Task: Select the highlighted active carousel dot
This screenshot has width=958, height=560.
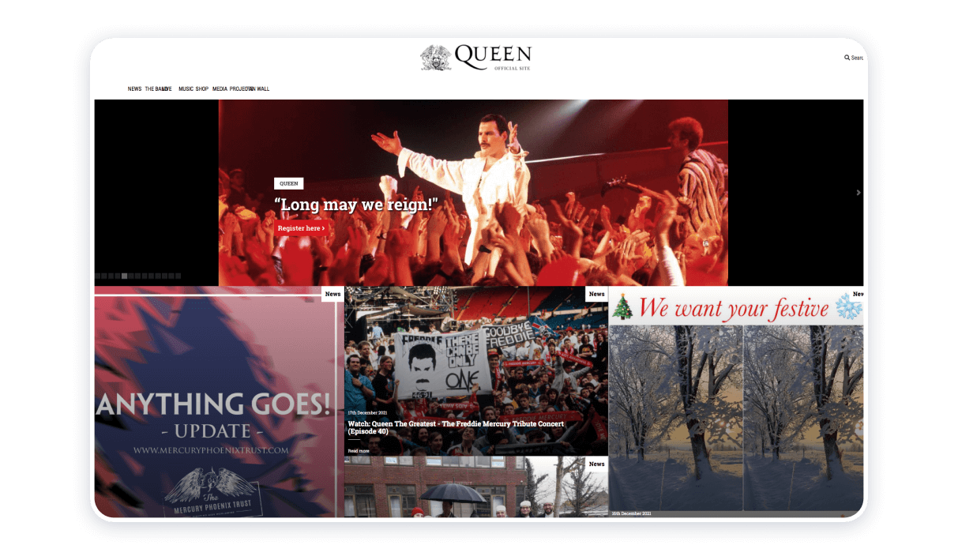Action: (124, 276)
